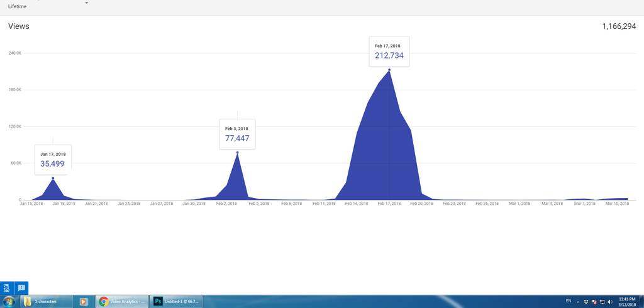Click the Mar 1, 2018 axis label
This screenshot has width=644, height=308.
(519, 204)
